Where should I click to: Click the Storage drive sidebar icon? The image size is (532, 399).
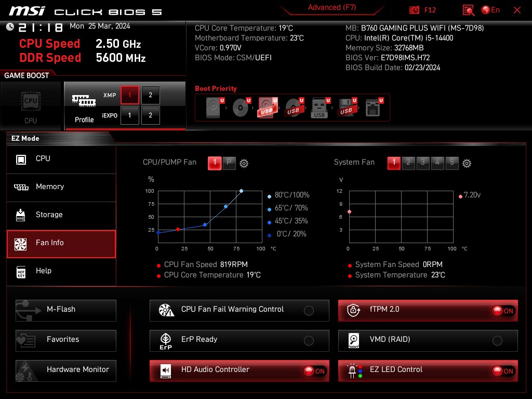click(x=20, y=215)
